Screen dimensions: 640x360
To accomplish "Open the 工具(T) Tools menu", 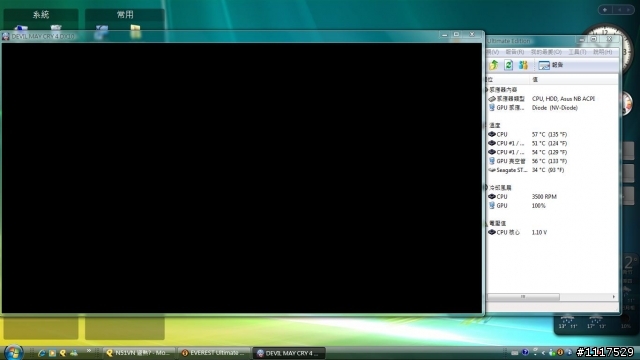I will pyautogui.click(x=577, y=52).
